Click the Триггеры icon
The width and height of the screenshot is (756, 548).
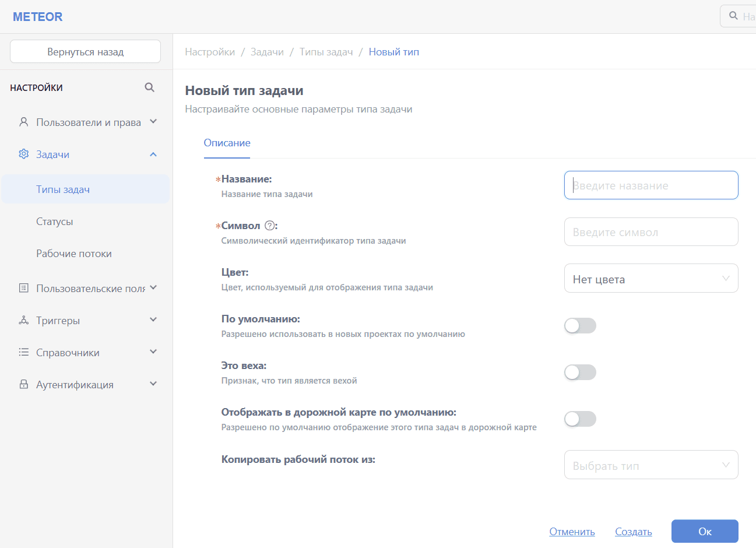(24, 320)
